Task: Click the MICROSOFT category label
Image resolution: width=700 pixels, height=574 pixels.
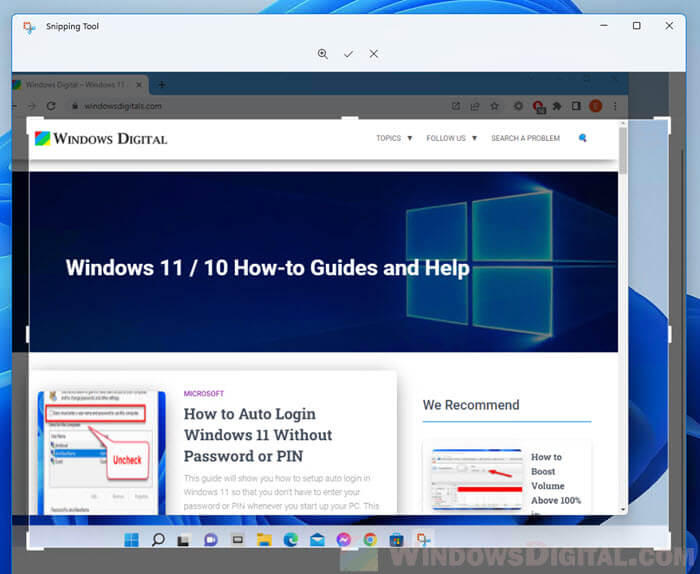Action: click(204, 393)
